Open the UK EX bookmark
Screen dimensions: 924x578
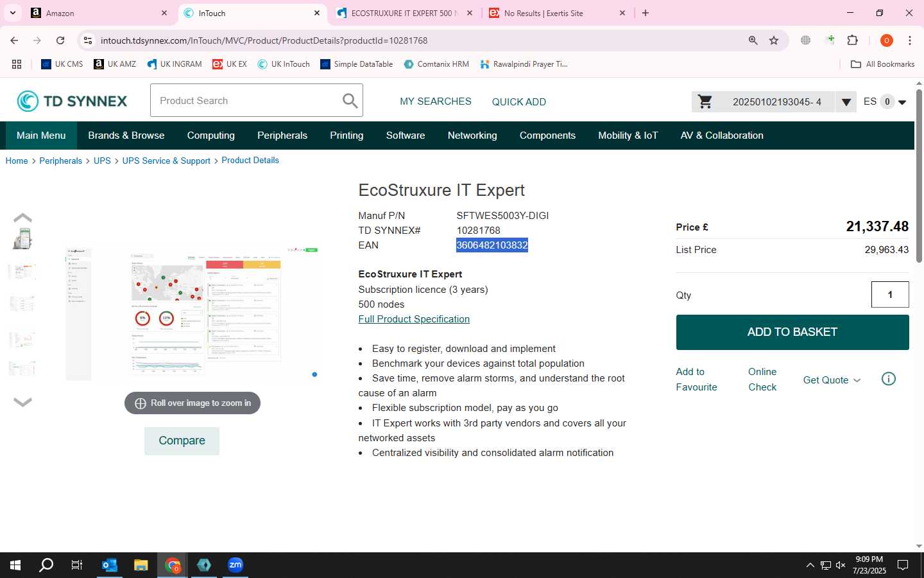(x=230, y=64)
